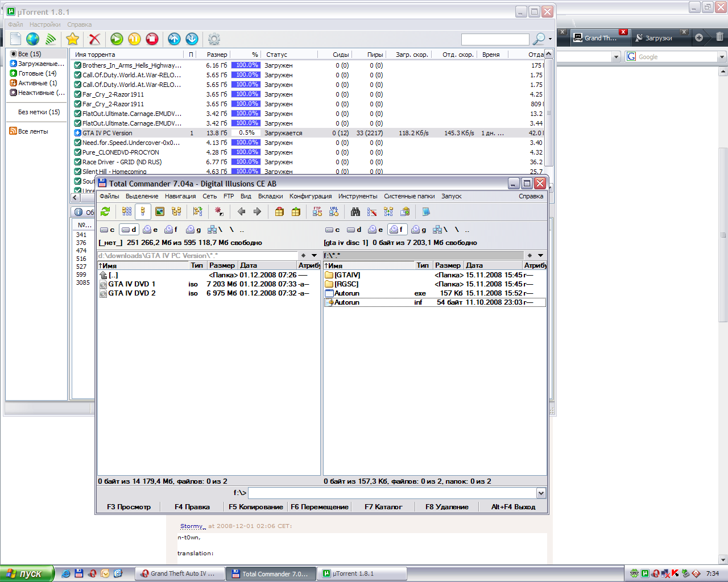Click the unpack files icon in Total Commander
Image resolution: width=728 pixels, height=582 pixels.
click(296, 211)
